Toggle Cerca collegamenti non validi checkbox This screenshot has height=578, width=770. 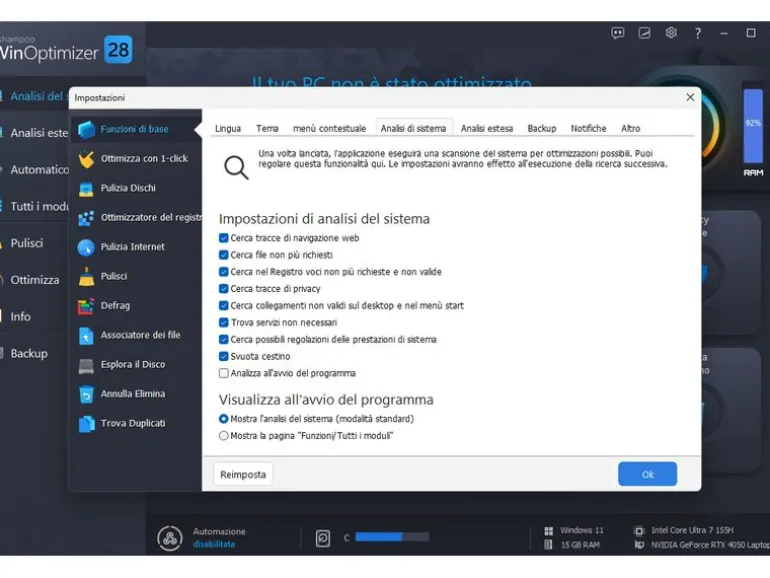[223, 306]
